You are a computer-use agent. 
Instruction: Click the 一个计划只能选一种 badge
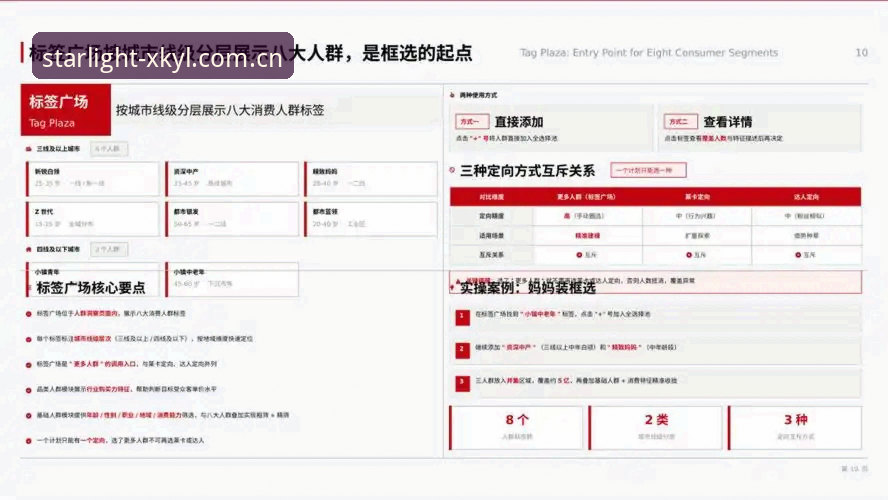point(648,170)
